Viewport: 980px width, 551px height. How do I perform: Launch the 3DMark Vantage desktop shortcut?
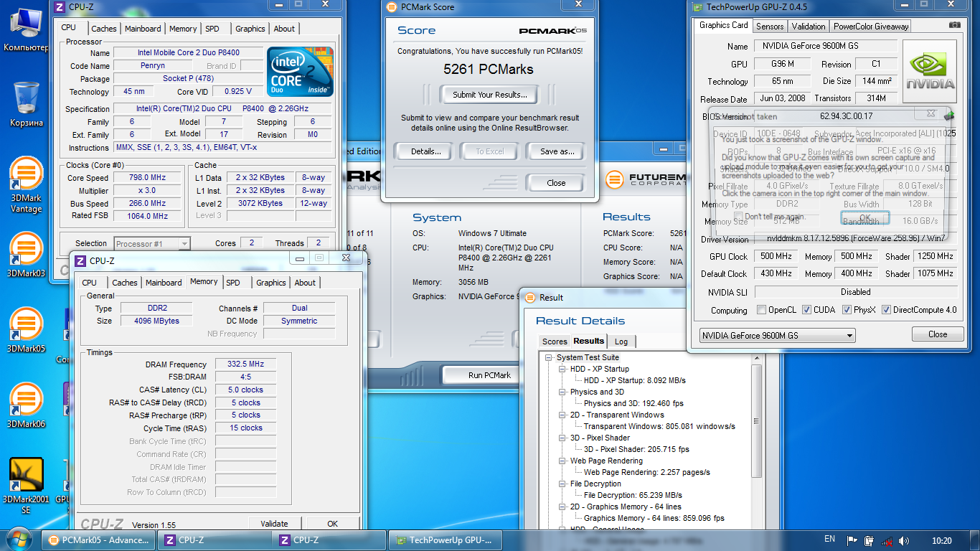[x=26, y=185]
